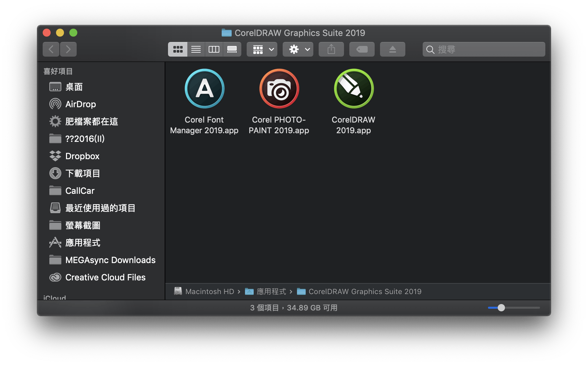
Task: Open 最近使用過的項目 in sidebar
Action: [101, 208]
